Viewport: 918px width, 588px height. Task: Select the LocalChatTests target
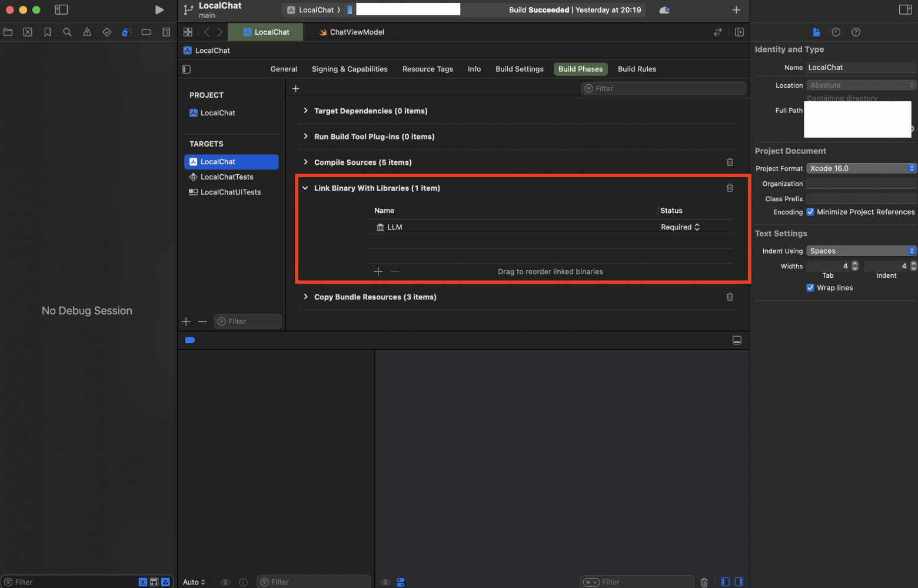tap(227, 177)
